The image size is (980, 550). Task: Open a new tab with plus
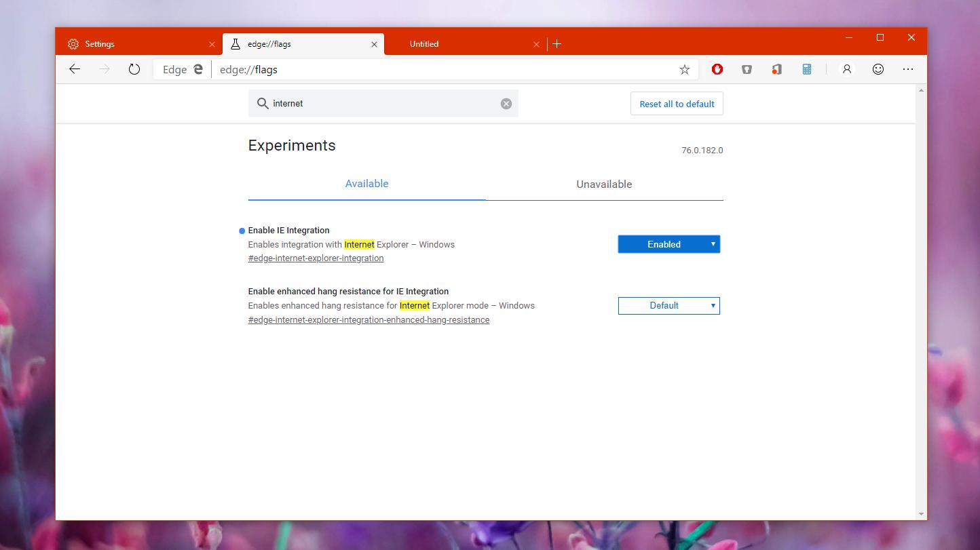pos(557,44)
